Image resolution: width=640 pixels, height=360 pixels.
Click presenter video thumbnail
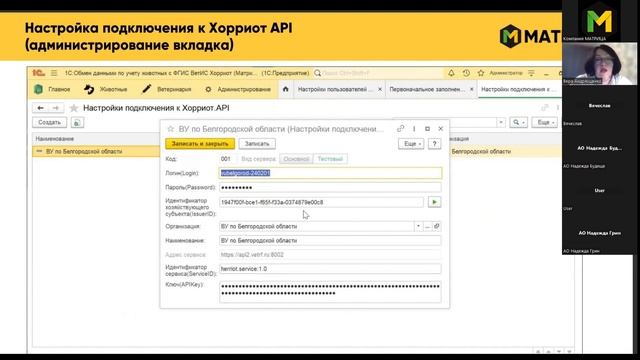[600, 64]
